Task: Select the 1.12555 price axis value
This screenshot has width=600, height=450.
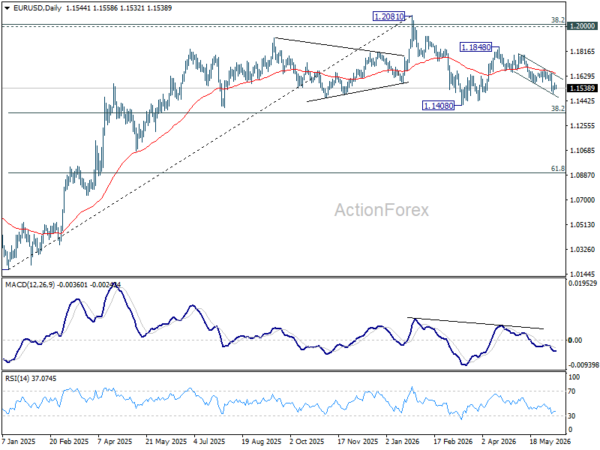Action: [583, 126]
